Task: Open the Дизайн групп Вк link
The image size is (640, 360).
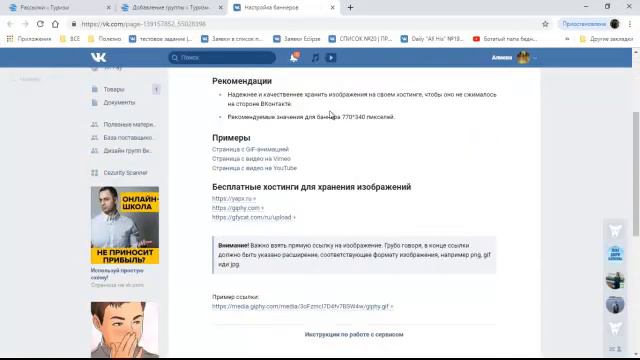Action: (128, 151)
